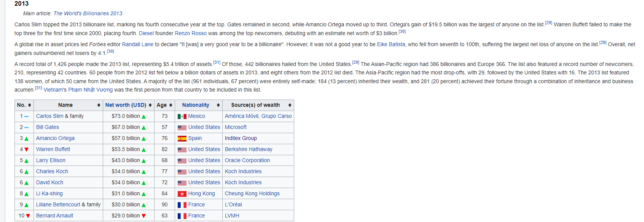Open the Vietnam link in the paragraph
This screenshot has width=644, height=222.
coord(53,90)
